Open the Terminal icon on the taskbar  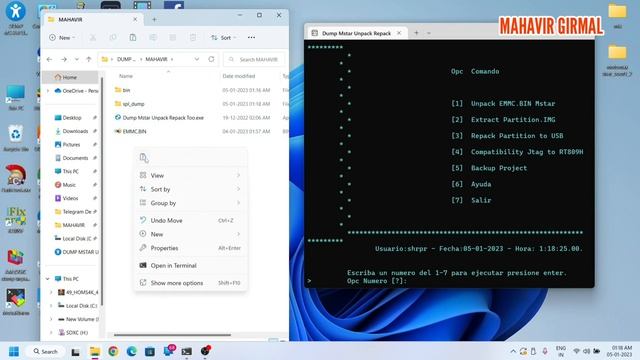(x=187, y=351)
